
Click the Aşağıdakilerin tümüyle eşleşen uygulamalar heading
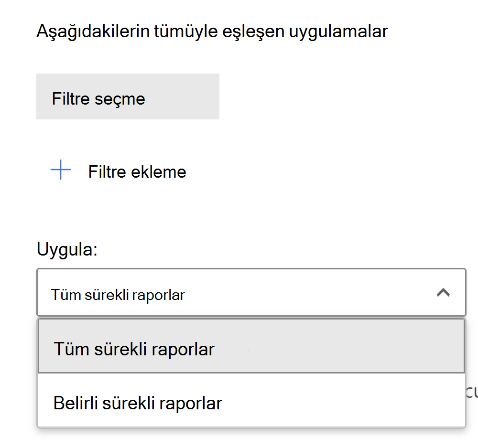pos(212,32)
